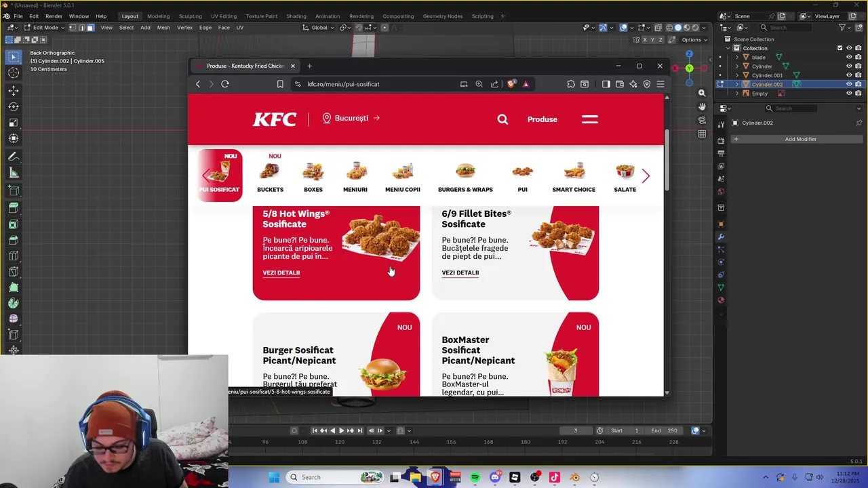Expand Cylinder.002 in outliner tree
The width and height of the screenshot is (868, 488).
tap(737, 84)
